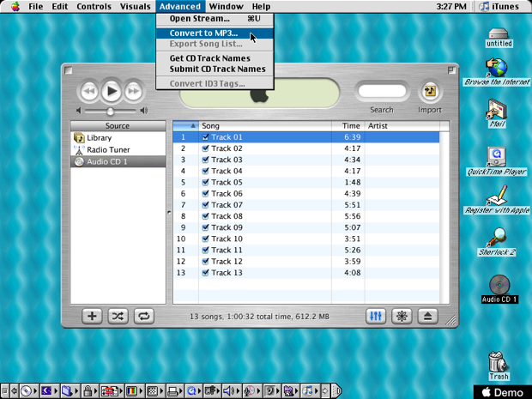Image resolution: width=532 pixels, height=399 pixels.
Task: Uncheck the Track 01 checkbox
Action: pyautogui.click(x=205, y=137)
